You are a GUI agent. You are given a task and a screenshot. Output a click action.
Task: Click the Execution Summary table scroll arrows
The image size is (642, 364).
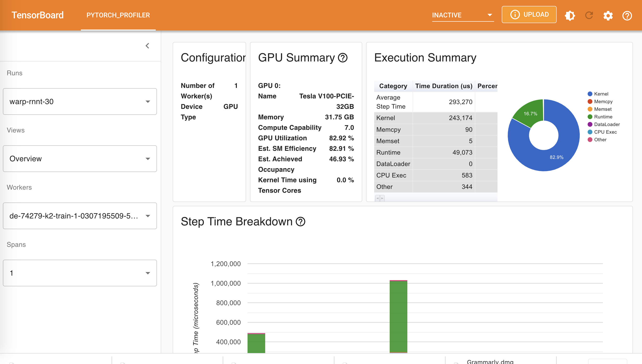pyautogui.click(x=379, y=198)
